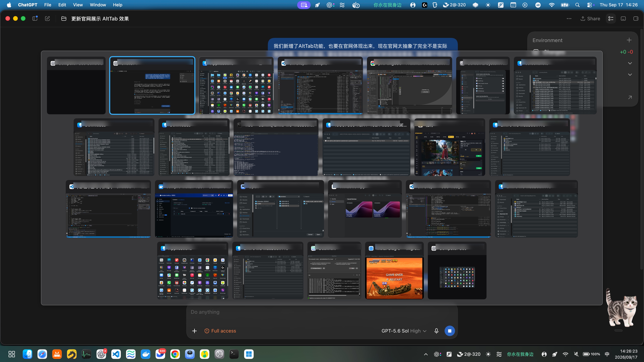Stop the response with blue stop button
Screen dimensions: 644x362
[x=450, y=331]
